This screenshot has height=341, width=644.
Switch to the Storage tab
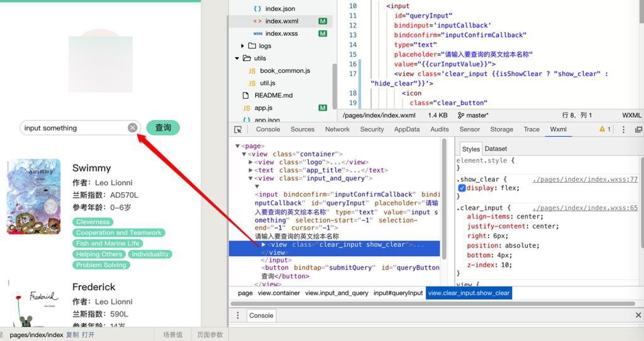pos(501,129)
